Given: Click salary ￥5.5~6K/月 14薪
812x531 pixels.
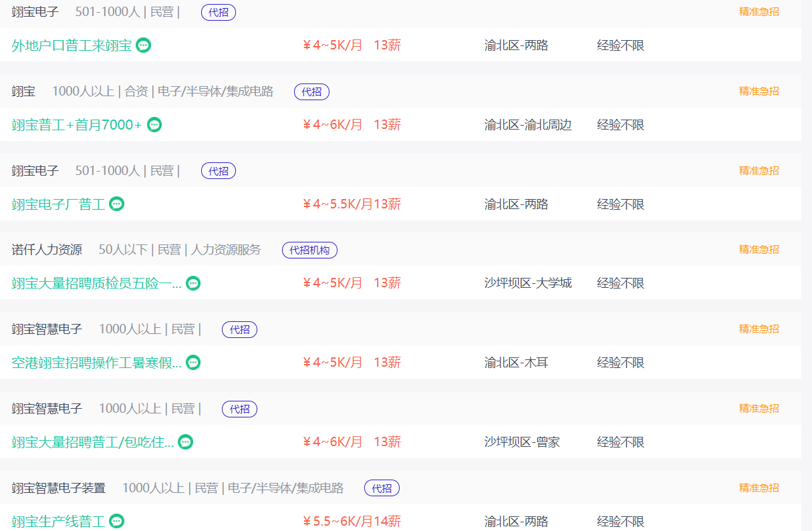Looking at the screenshot, I should 352,522.
